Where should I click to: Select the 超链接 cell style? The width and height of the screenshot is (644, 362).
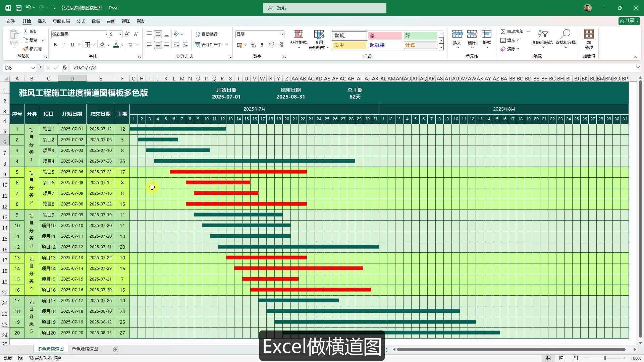click(x=377, y=45)
